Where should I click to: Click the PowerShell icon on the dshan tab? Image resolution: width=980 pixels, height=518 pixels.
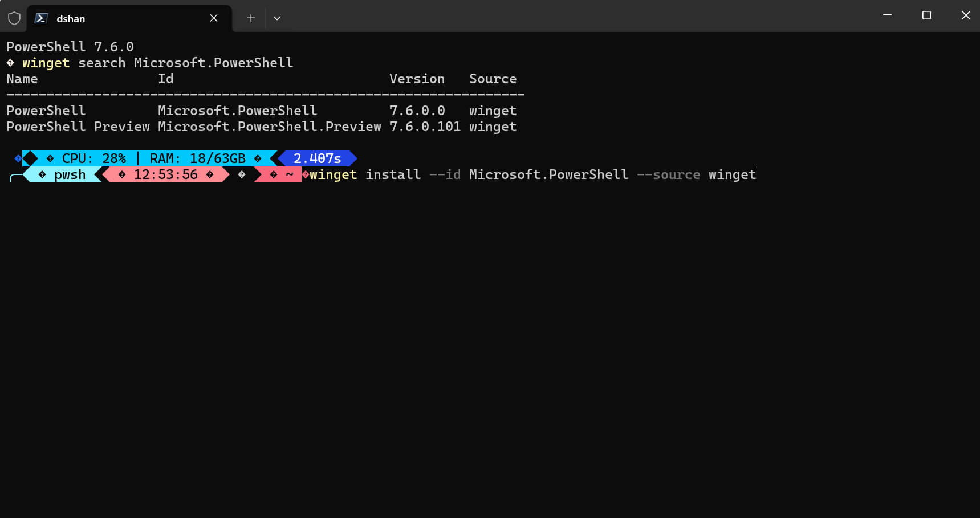(x=40, y=18)
